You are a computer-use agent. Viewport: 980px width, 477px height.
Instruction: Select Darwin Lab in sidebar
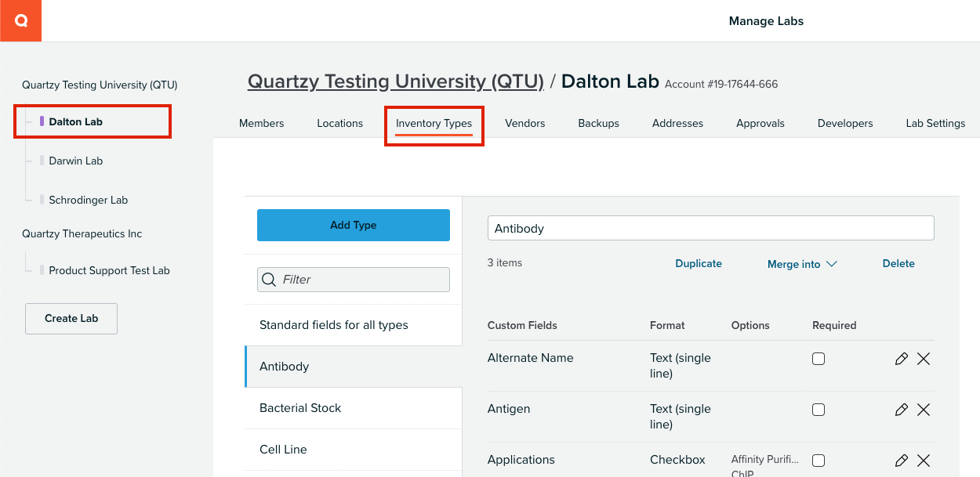click(76, 161)
